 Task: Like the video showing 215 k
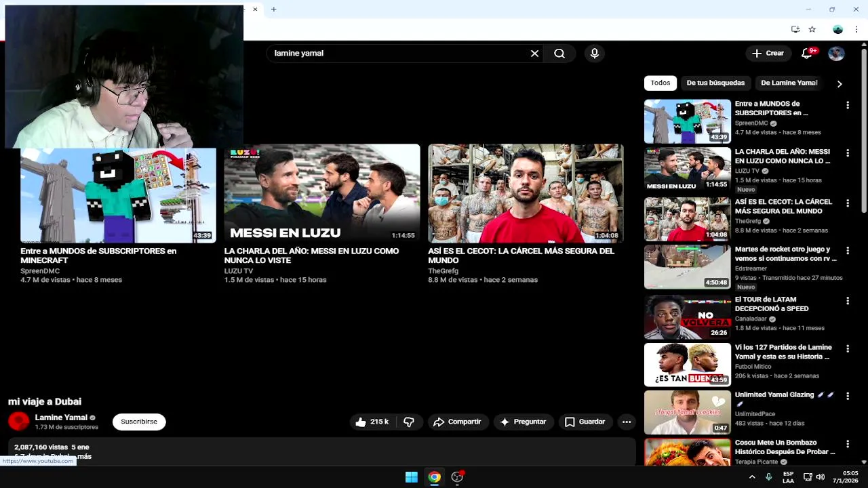372,422
